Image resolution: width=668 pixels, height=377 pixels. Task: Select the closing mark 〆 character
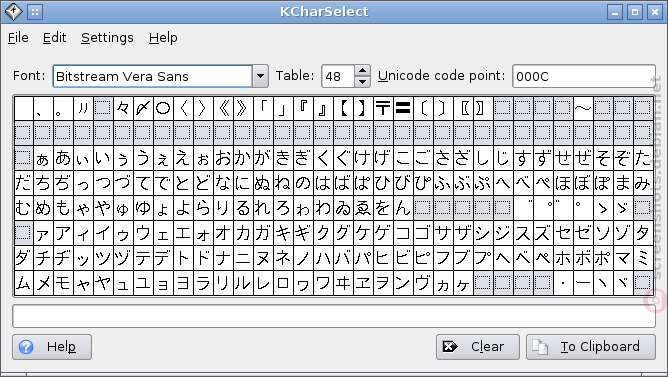pos(143,108)
